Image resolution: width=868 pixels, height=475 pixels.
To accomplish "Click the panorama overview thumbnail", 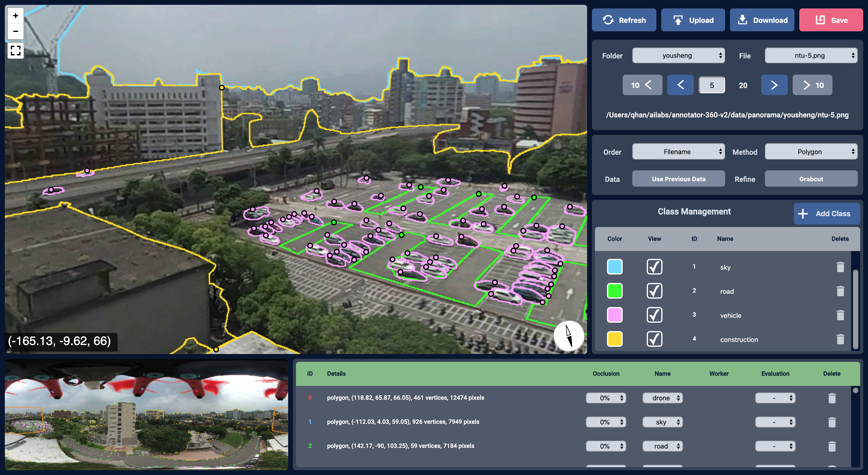I will (x=146, y=414).
